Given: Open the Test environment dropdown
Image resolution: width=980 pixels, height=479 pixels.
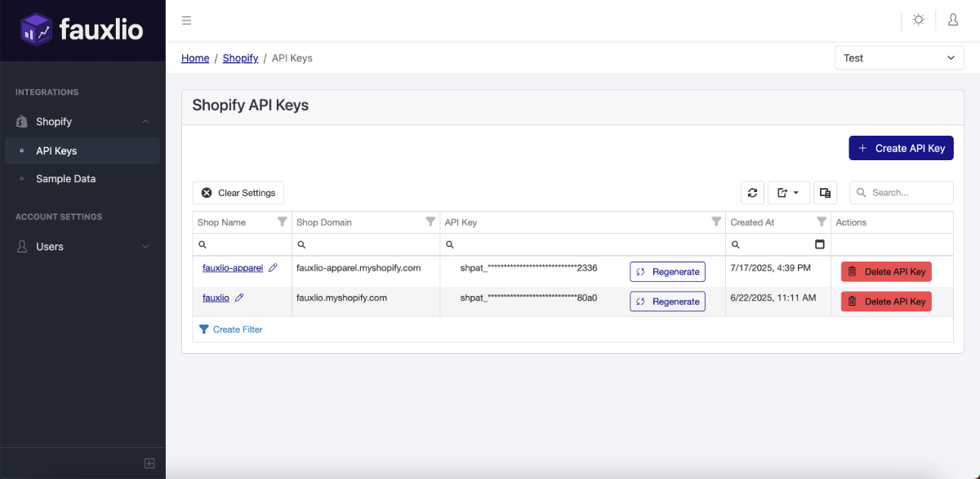Looking at the screenshot, I should click(x=899, y=58).
